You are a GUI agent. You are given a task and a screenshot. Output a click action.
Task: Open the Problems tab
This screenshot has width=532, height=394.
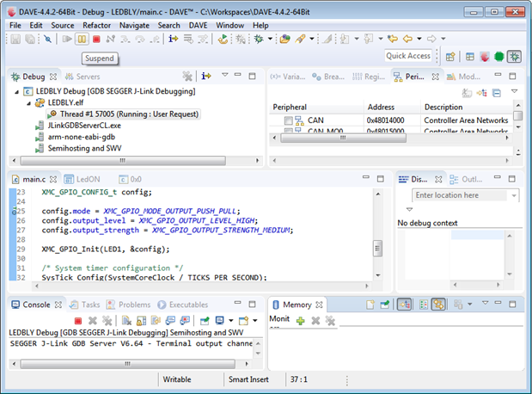click(133, 305)
